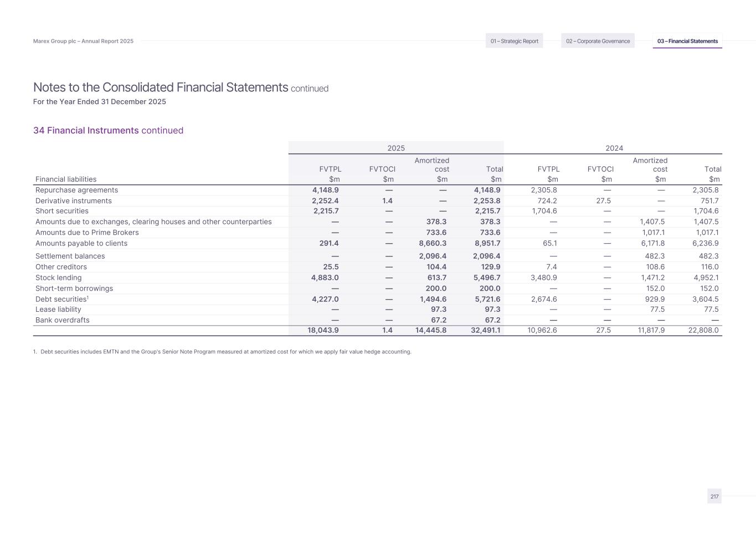Select 2025 FVTPL total 18,043.9
Viewport: 756px width, 535px height.
point(323,330)
